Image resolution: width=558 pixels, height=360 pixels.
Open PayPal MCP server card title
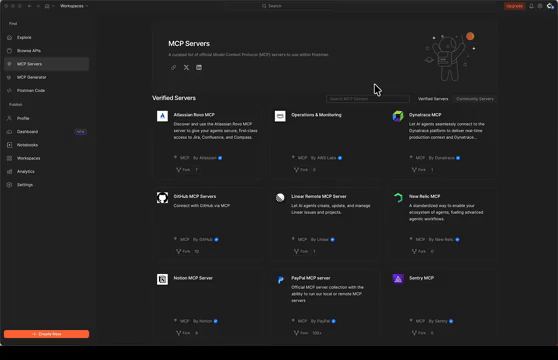(x=311, y=278)
